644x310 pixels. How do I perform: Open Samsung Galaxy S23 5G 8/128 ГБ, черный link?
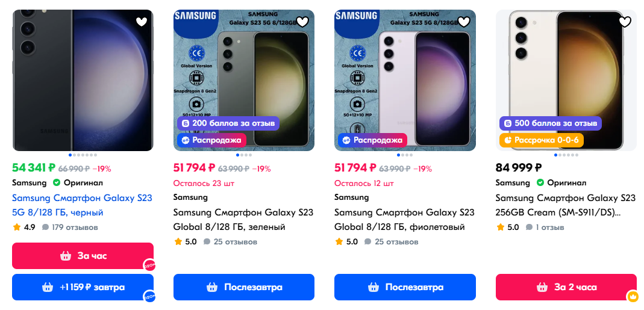click(82, 205)
